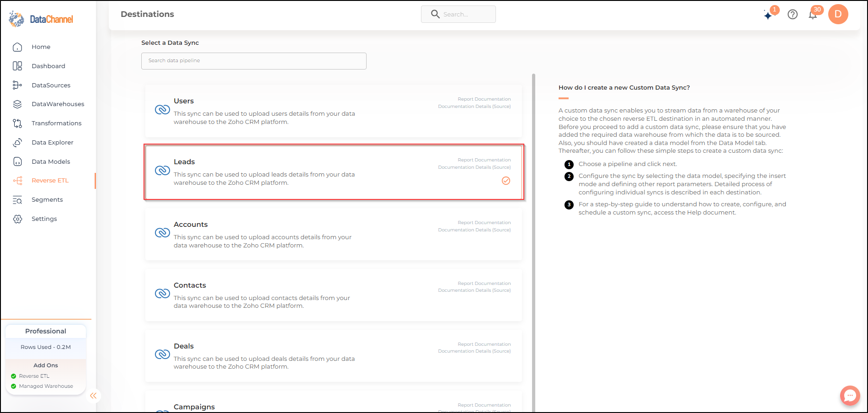Open Report Documentation link for Deals

484,344
